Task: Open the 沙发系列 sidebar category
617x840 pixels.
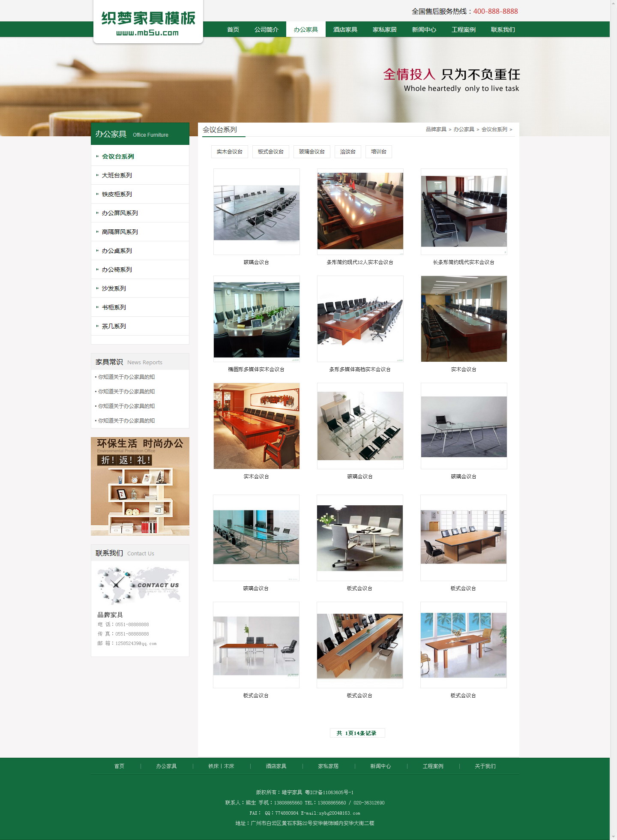Action: [114, 288]
